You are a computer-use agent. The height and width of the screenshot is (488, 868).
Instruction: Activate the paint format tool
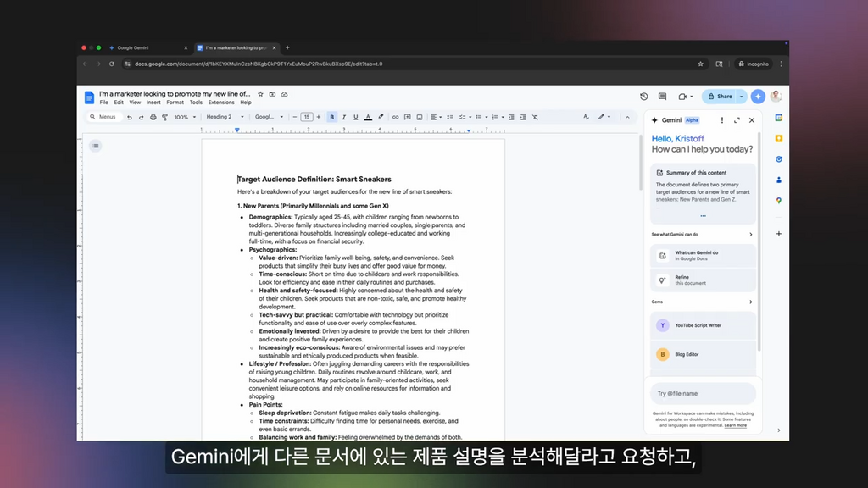coord(165,117)
